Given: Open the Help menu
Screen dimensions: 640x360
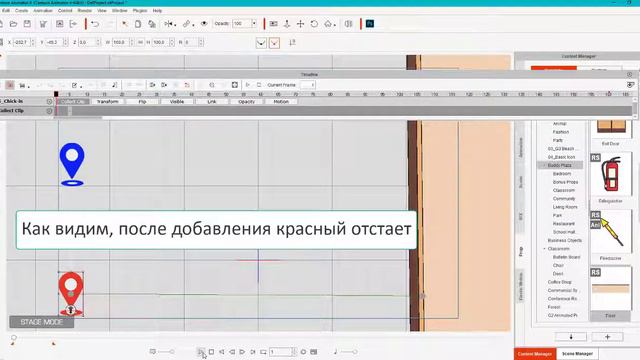Looking at the screenshot, I should click(x=157, y=11).
